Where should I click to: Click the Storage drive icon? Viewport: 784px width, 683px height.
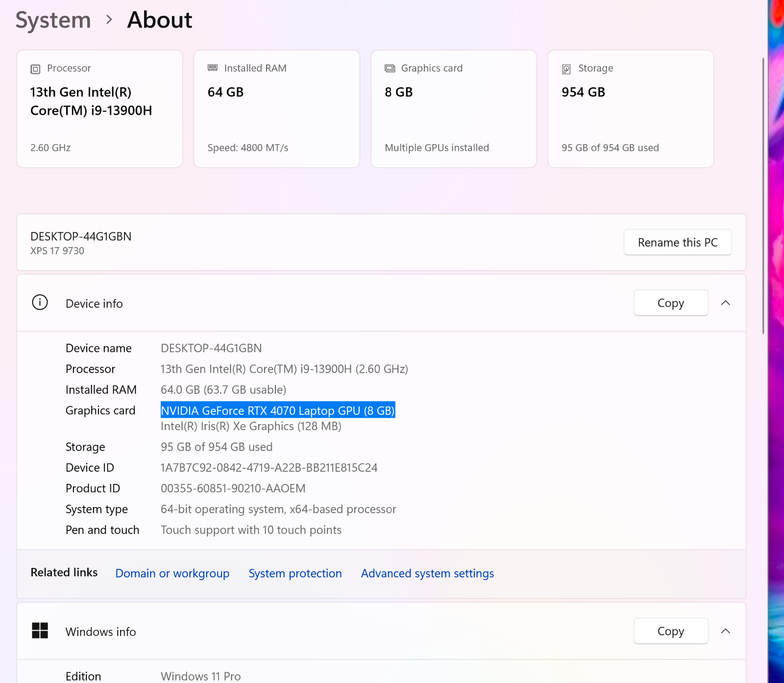pyautogui.click(x=566, y=69)
